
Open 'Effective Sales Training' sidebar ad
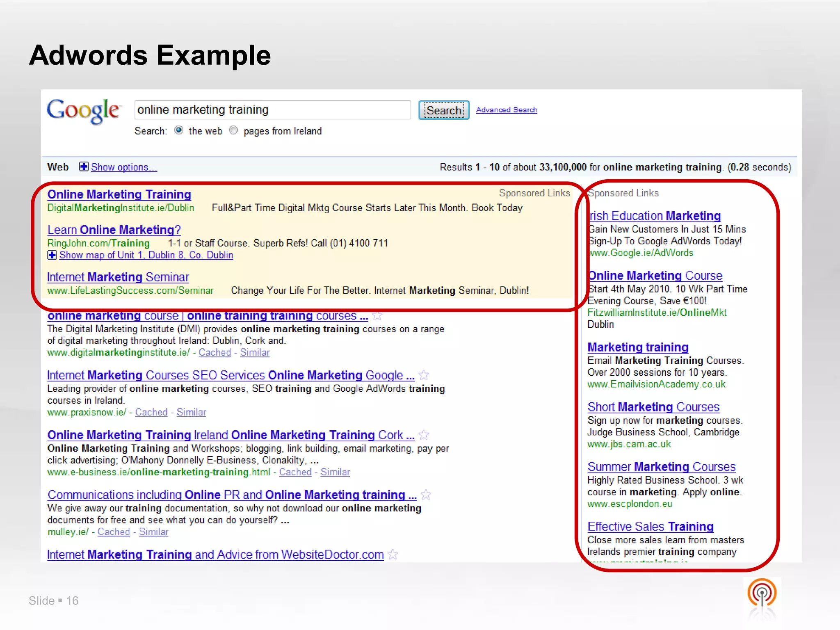tap(651, 527)
